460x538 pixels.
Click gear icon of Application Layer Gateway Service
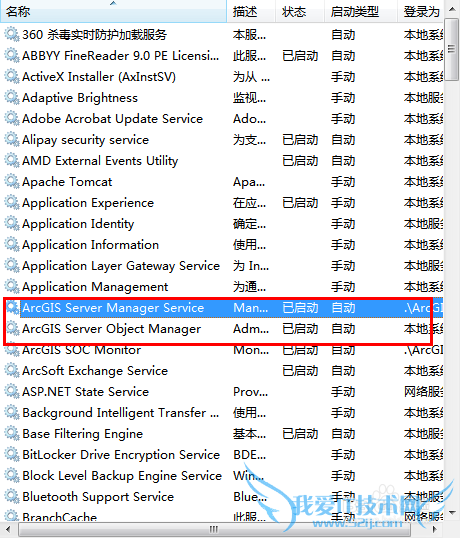12,265
